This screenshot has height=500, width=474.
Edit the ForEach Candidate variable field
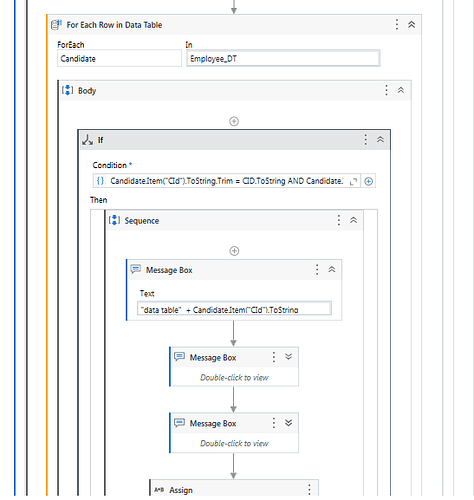(119, 59)
